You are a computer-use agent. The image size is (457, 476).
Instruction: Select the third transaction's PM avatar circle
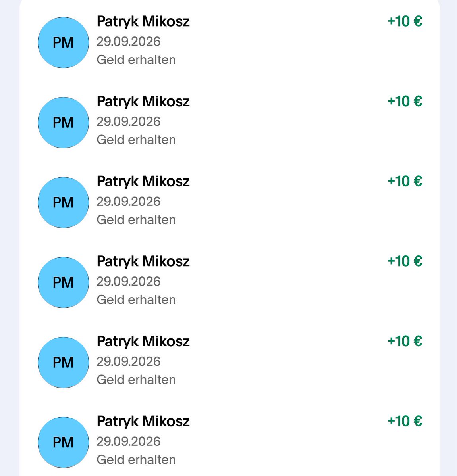tap(63, 202)
